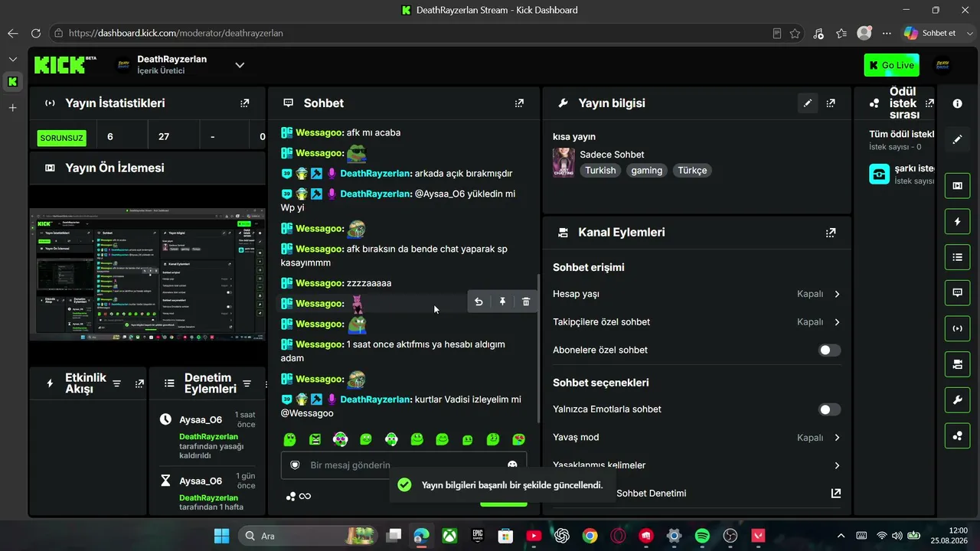Toggle the camera panel icon in right sidebar

[x=957, y=364]
